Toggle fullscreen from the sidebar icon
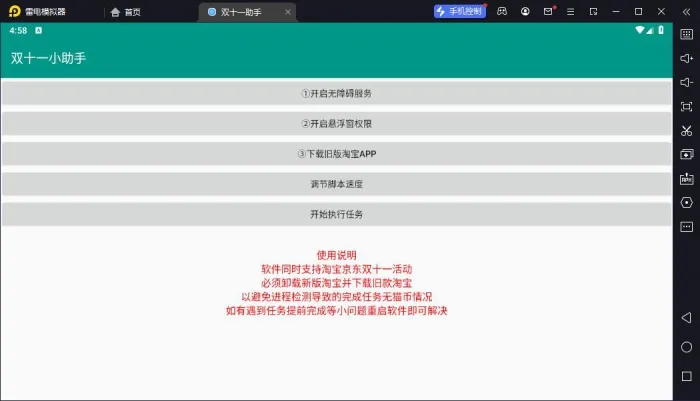The image size is (700, 401). click(687, 107)
